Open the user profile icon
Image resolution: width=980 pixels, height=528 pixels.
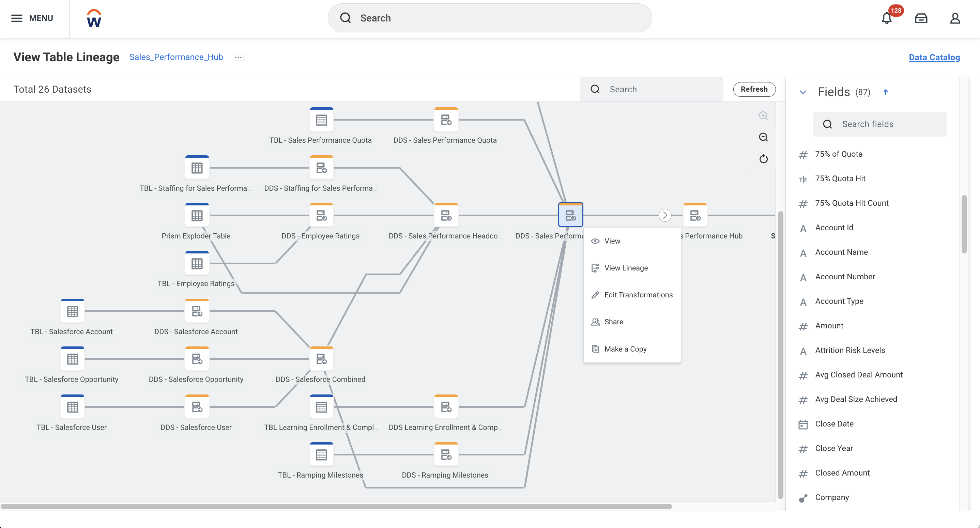click(x=955, y=18)
